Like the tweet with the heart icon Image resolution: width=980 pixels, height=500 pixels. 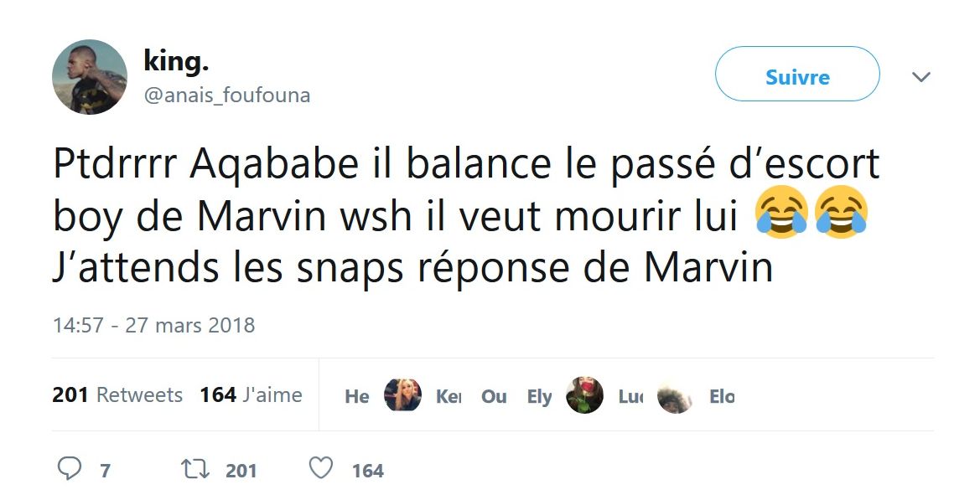point(321,469)
